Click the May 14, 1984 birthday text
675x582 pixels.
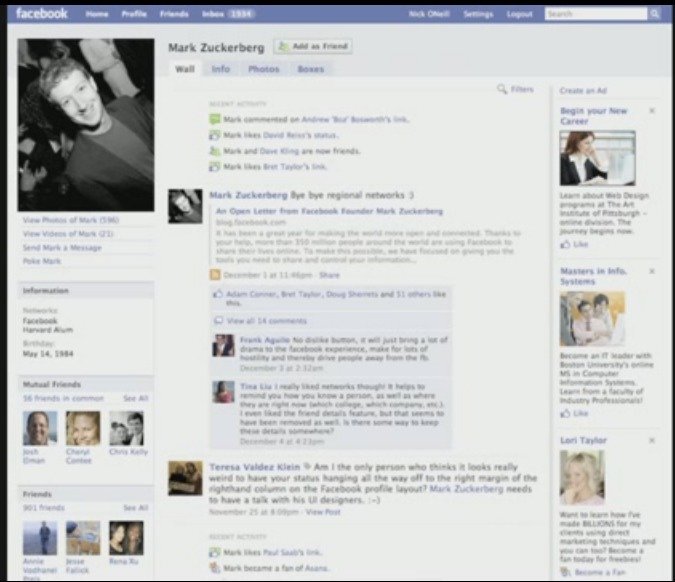[x=48, y=354]
